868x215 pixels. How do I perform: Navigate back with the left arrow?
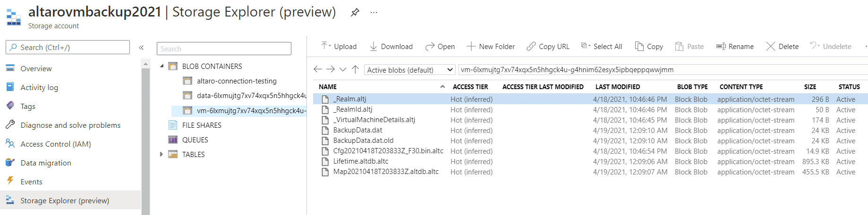(318, 69)
